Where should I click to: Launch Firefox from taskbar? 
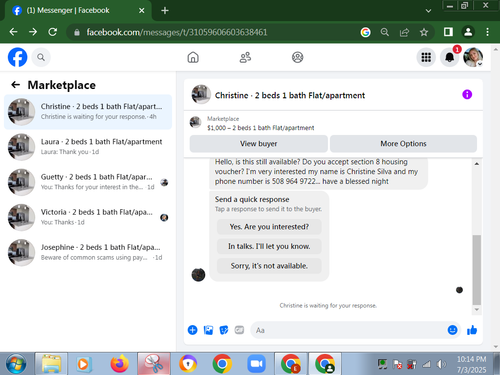click(x=119, y=364)
